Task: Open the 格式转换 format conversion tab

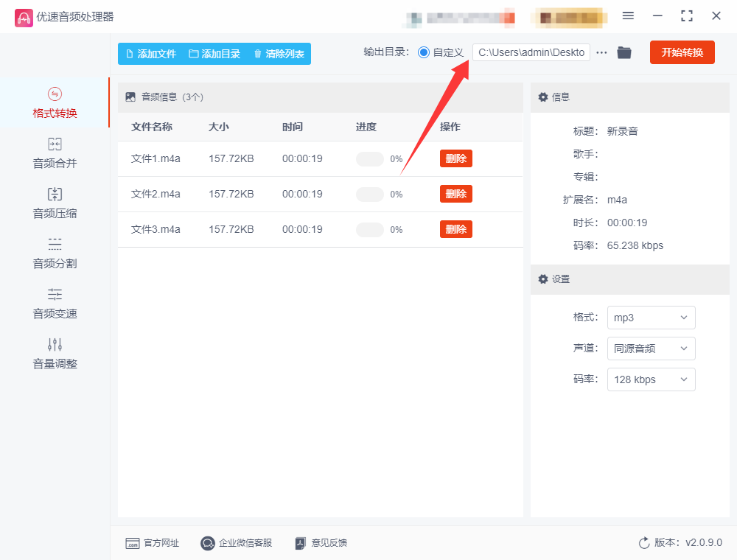Action: click(55, 103)
